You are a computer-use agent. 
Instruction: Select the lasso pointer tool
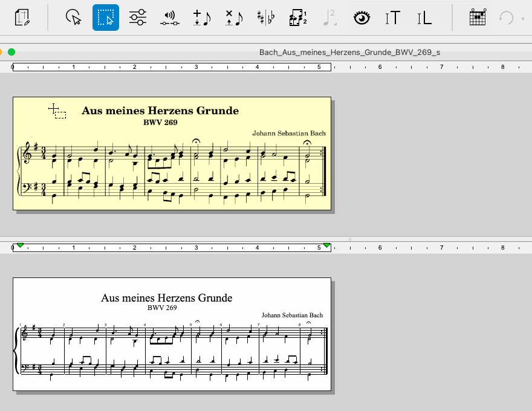point(73,18)
